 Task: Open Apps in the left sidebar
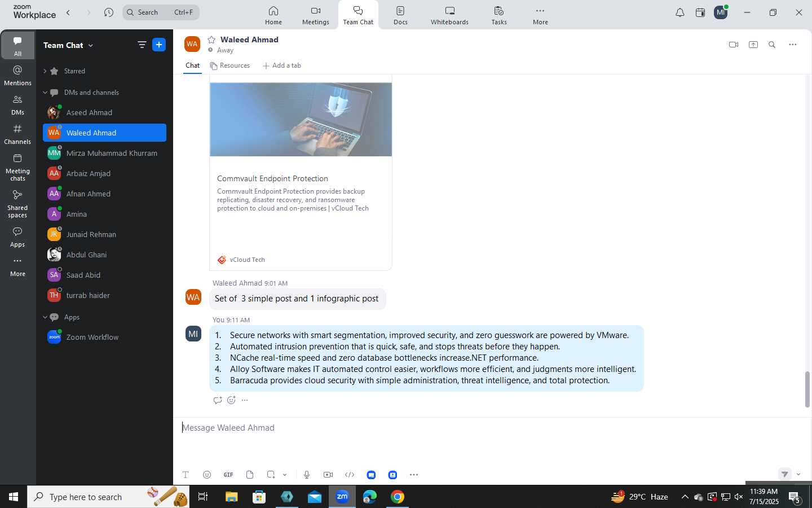point(17,237)
